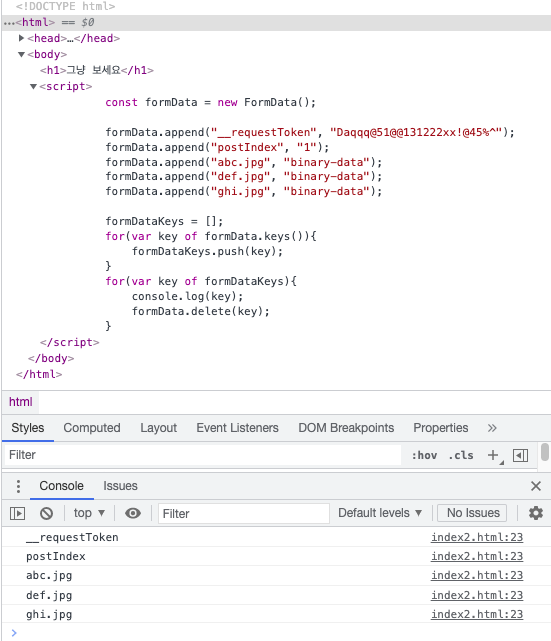Image resolution: width=551 pixels, height=641 pixels.
Task: Open live expression with the eye icon
Action: pos(133,513)
